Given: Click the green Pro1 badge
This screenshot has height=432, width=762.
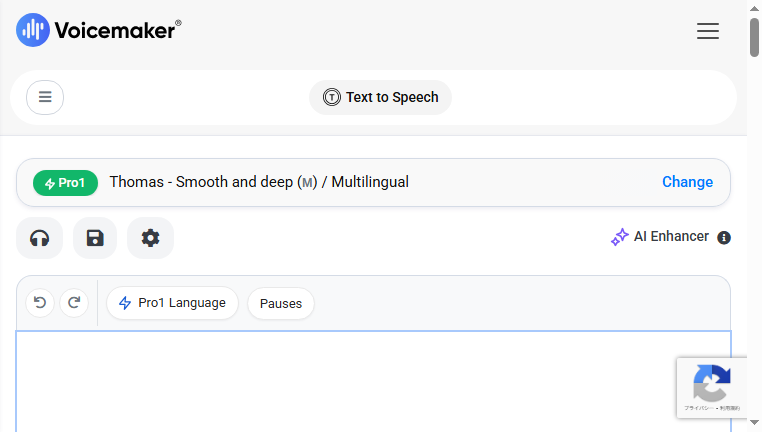Looking at the screenshot, I should [66, 183].
